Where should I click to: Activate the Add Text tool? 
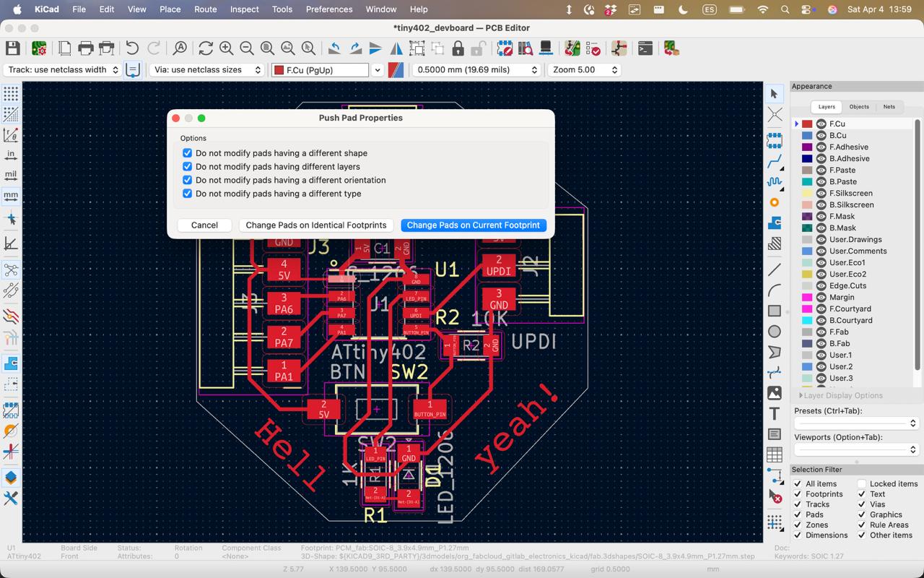775,414
